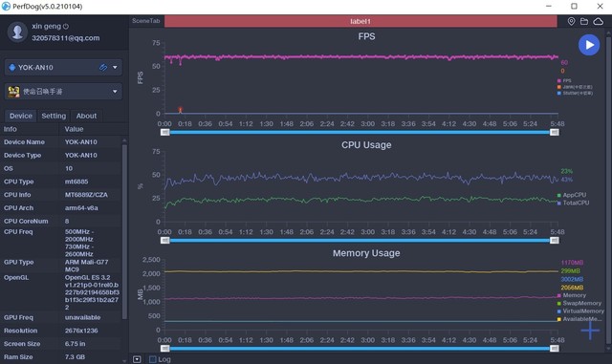
Task: Expand the game application dropdown
Action: [115, 92]
